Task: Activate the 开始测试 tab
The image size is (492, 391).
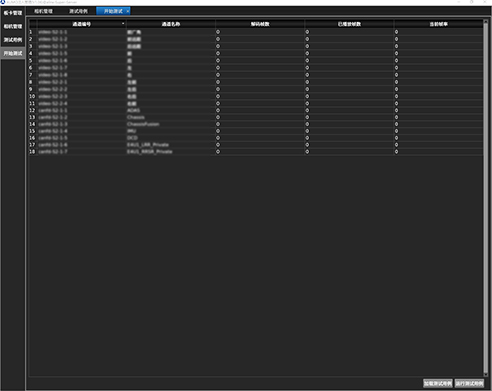Action: pyautogui.click(x=113, y=11)
